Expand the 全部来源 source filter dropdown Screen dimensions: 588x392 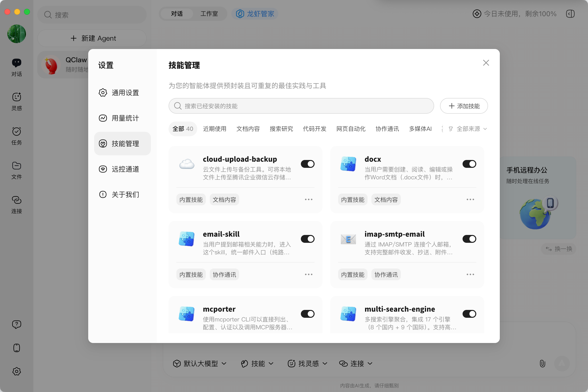click(x=468, y=129)
